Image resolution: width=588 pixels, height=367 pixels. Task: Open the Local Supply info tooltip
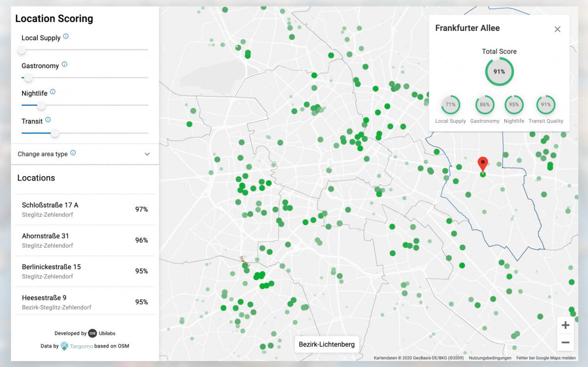click(x=66, y=37)
